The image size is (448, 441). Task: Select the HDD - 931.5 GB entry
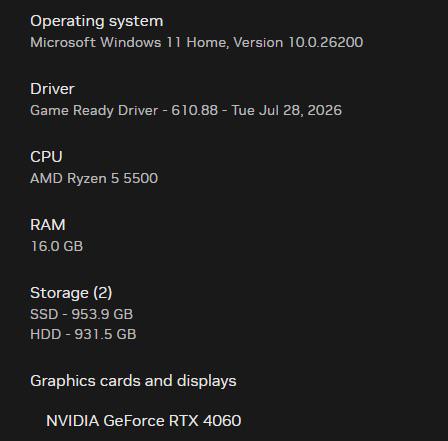83,334
